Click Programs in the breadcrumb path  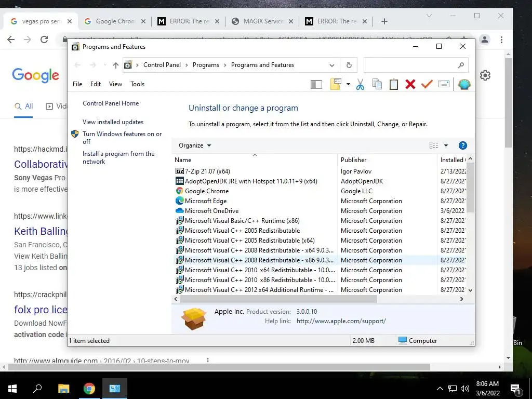click(x=206, y=65)
